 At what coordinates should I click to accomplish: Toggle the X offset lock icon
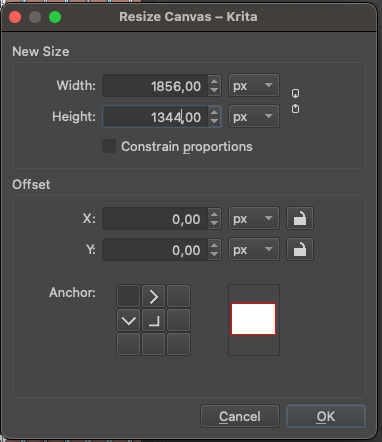pyautogui.click(x=300, y=219)
